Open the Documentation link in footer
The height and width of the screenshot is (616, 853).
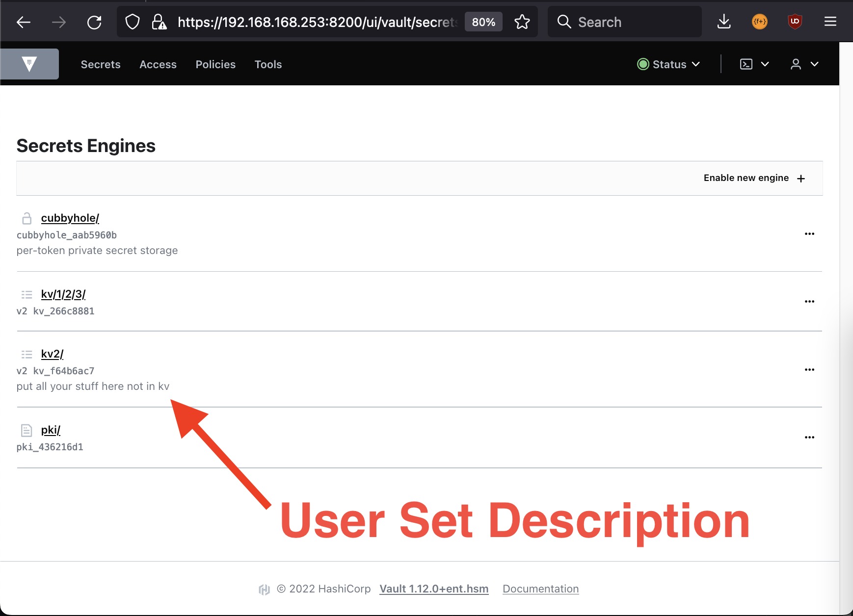(540, 589)
